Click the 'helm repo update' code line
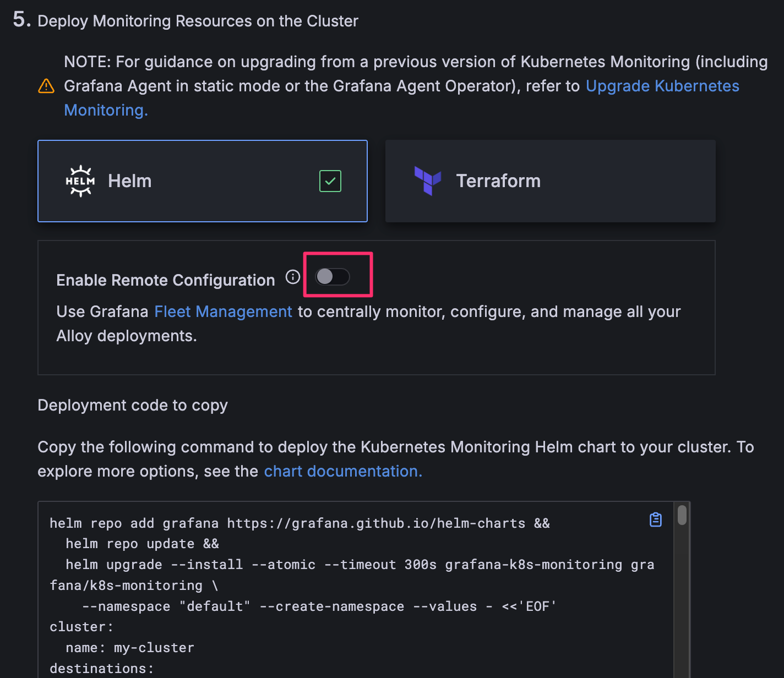The width and height of the screenshot is (784, 678). 142,544
